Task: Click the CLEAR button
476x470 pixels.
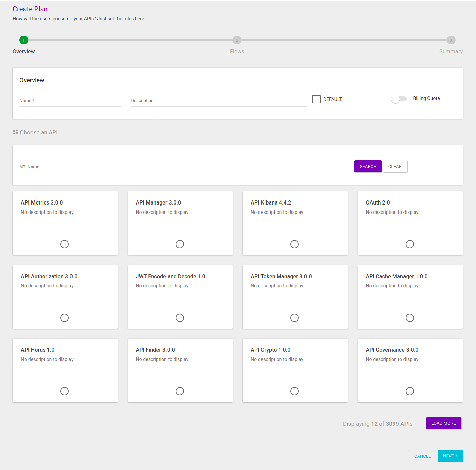Action: (395, 167)
